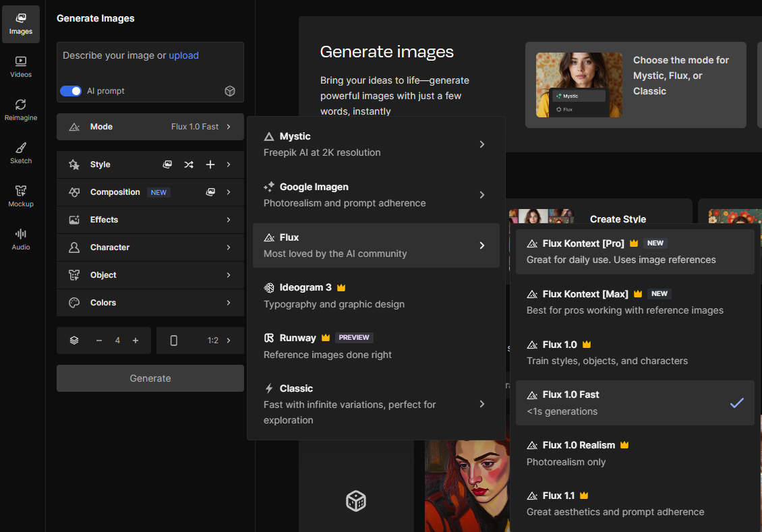The image size is (762, 532).
Task: Click the Generate Images panel title
Action: [x=96, y=18]
